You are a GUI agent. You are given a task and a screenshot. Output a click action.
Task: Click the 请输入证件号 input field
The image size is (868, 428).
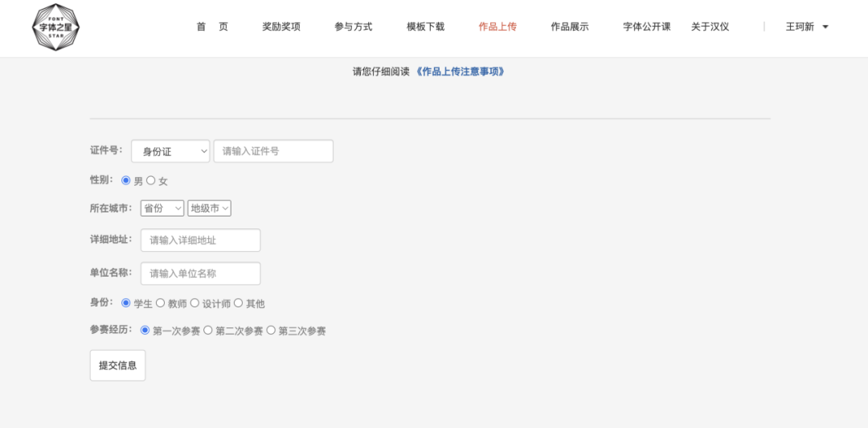point(273,151)
